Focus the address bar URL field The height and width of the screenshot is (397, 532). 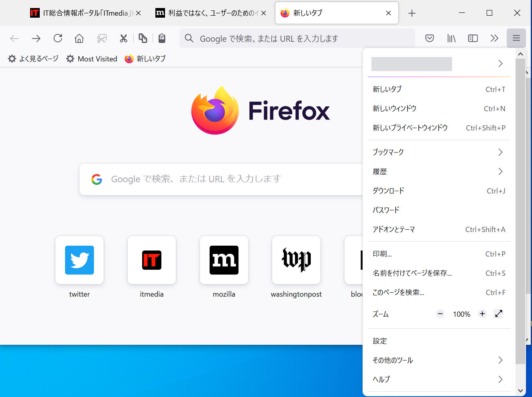tap(297, 39)
